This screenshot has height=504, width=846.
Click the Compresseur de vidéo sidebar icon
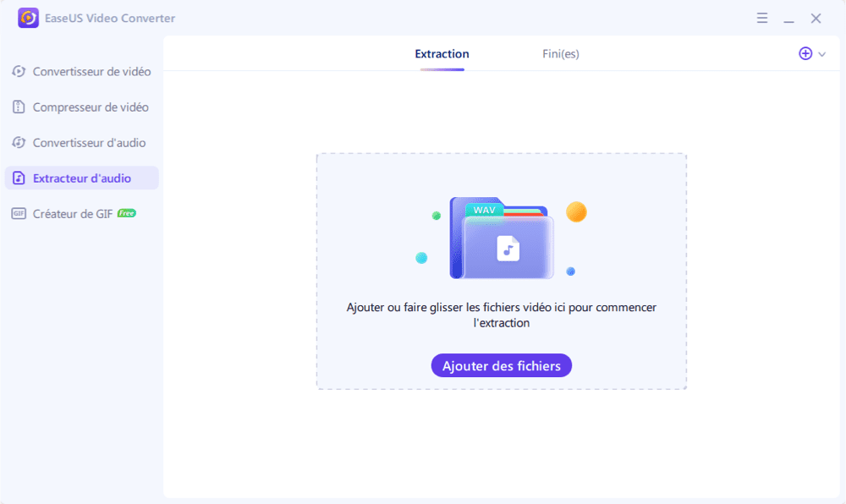[x=19, y=107]
